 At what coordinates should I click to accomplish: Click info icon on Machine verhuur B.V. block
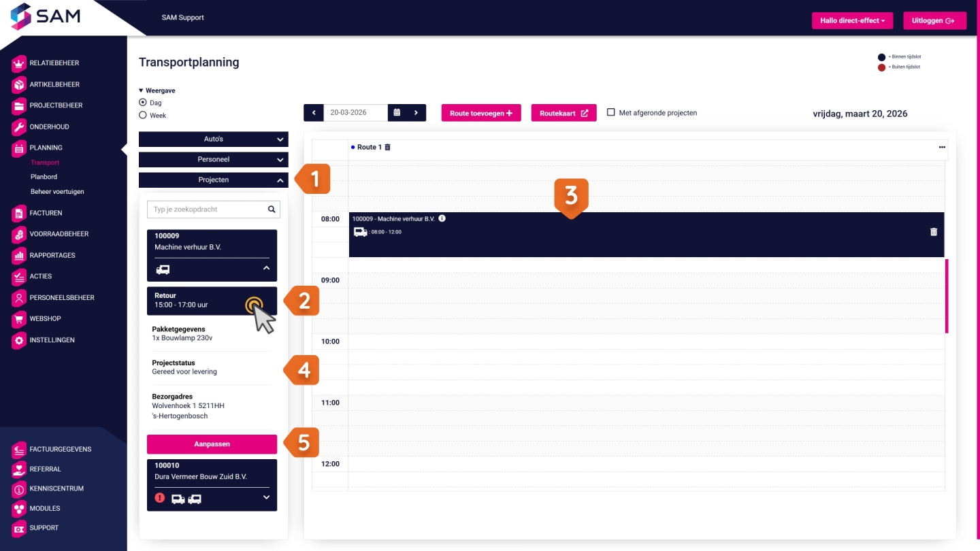point(442,218)
